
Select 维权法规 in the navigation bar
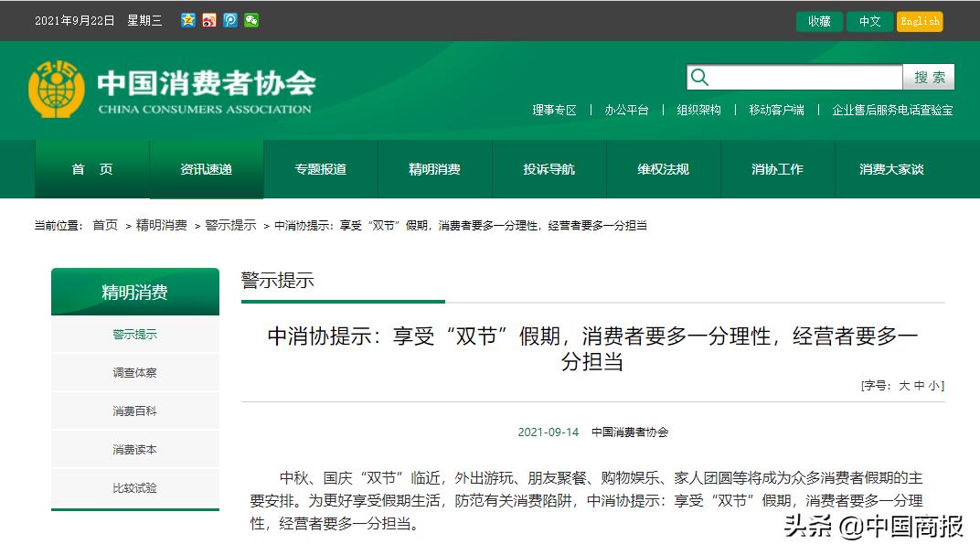point(663,168)
